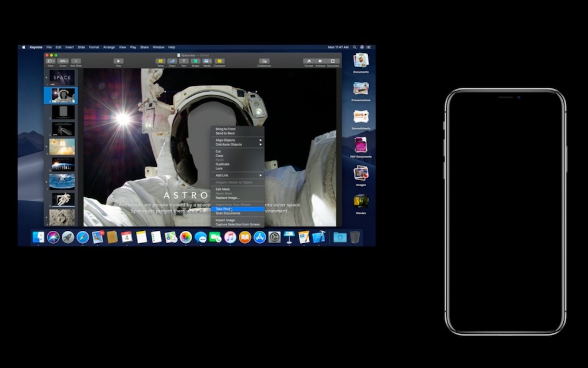Expand the Distribute Objects submenu
The width and height of the screenshot is (588, 368).
tap(238, 145)
